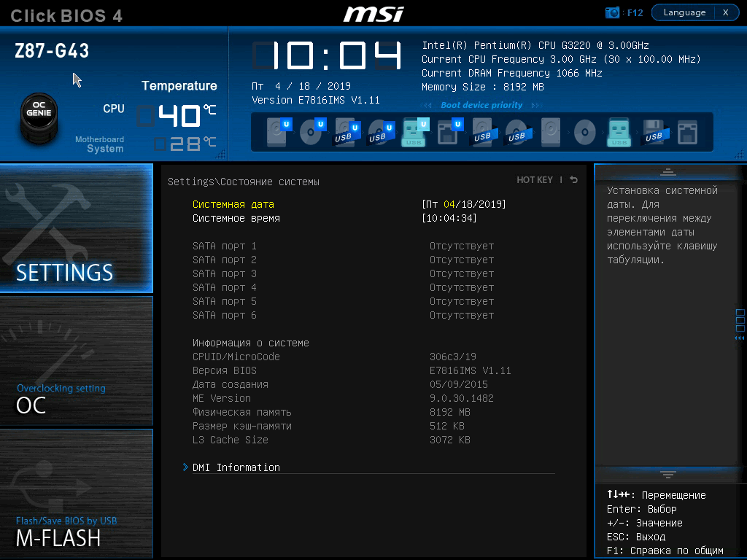Click the Размер кэш-памяти entry
Image resolution: width=747 pixels, height=560 pixels.
coord(329,426)
